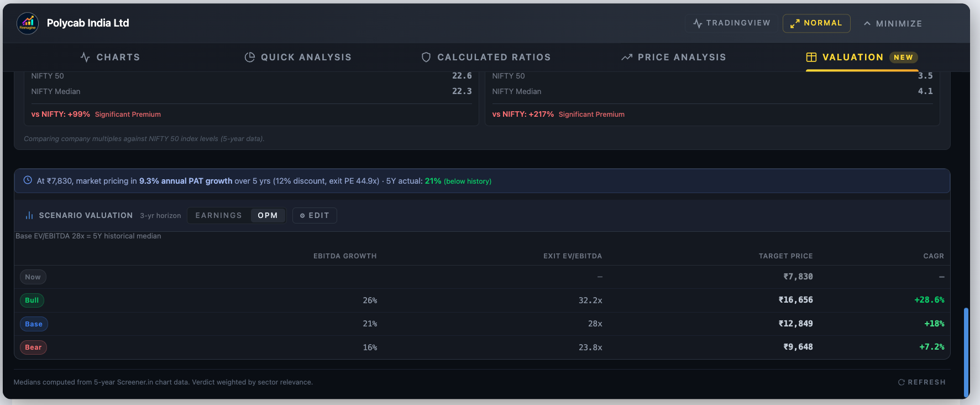The width and height of the screenshot is (980, 405).
Task: Click the Bull scenario badge
Action: tap(32, 300)
